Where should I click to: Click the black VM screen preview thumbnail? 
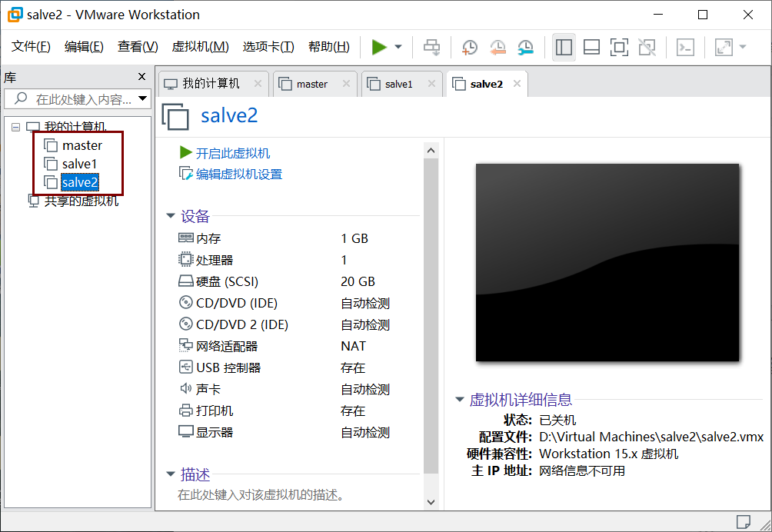point(607,262)
